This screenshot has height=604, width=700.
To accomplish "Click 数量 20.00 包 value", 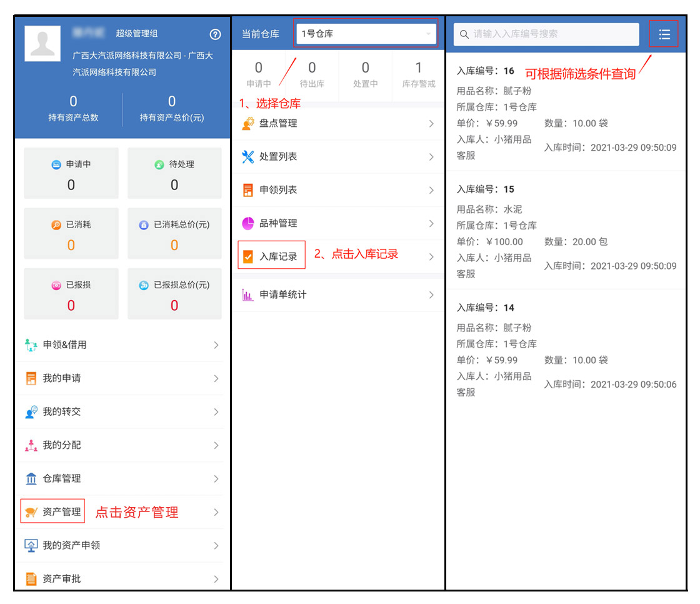I will click(576, 242).
